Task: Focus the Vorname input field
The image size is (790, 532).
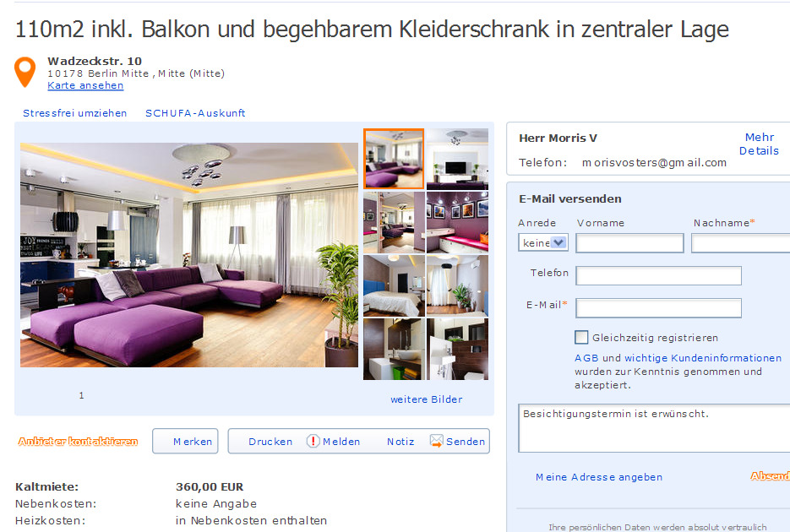Action: (629, 243)
